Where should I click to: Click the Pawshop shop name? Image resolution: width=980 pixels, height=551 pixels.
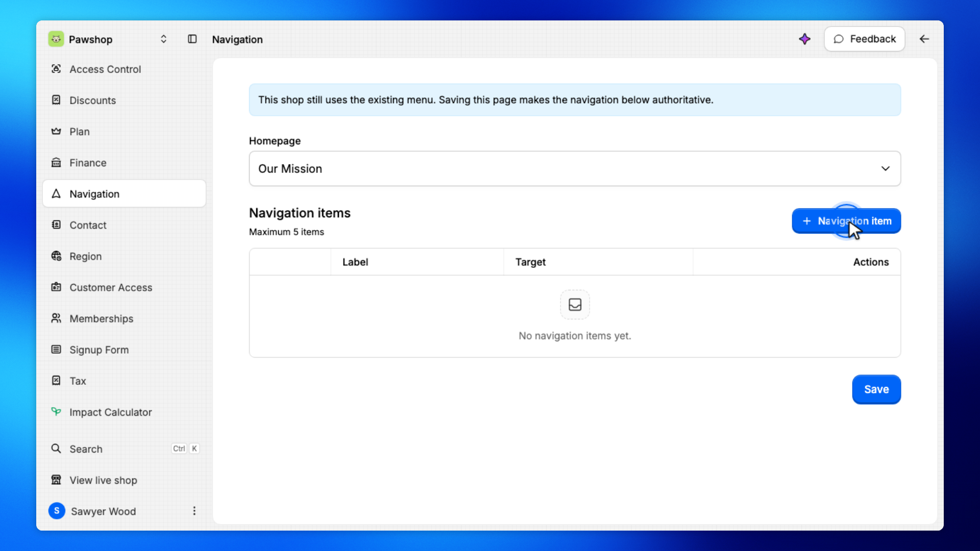tap(90, 39)
